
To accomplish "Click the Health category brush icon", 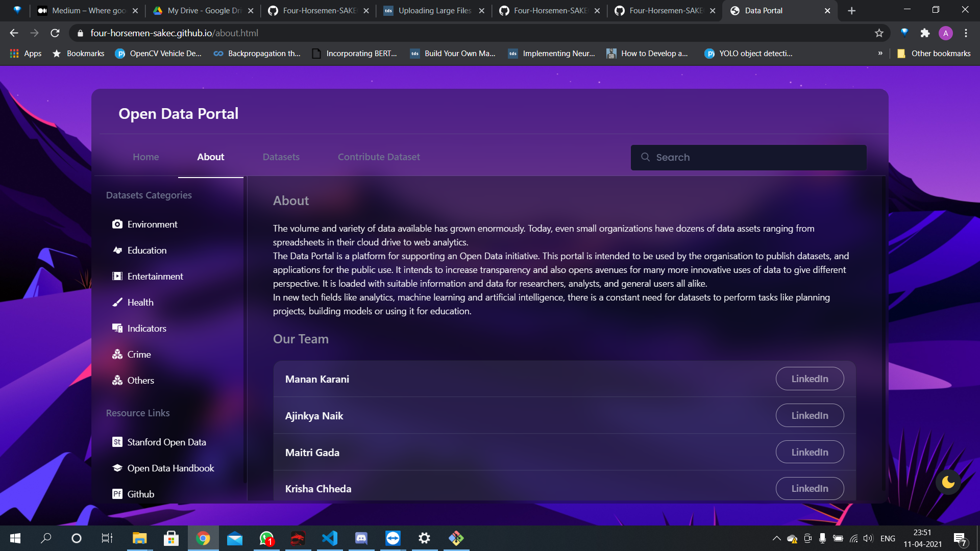I will click(x=117, y=303).
